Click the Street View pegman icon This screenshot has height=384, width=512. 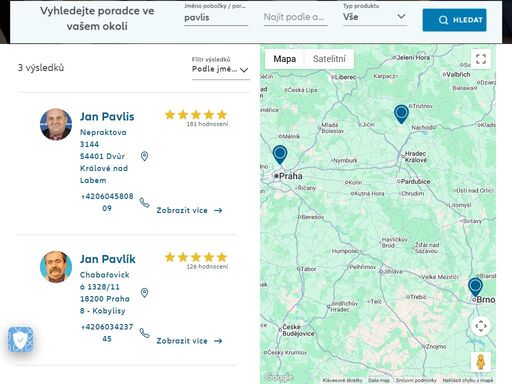click(x=481, y=362)
